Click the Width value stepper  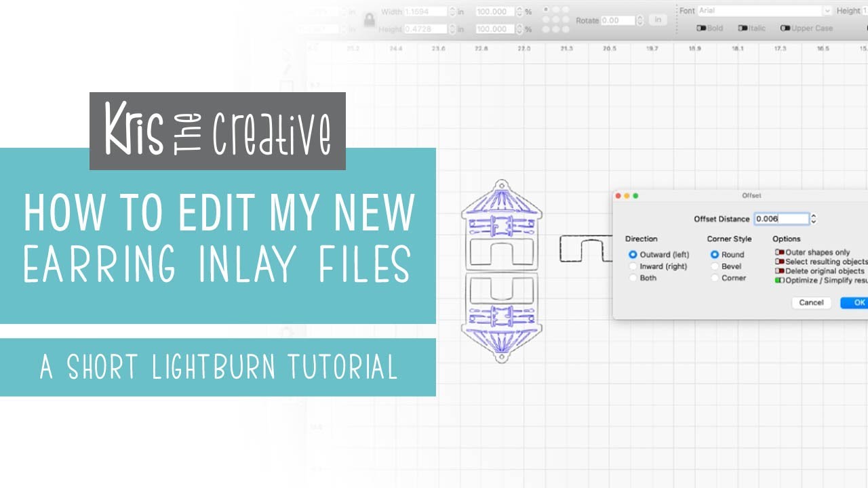452,12
